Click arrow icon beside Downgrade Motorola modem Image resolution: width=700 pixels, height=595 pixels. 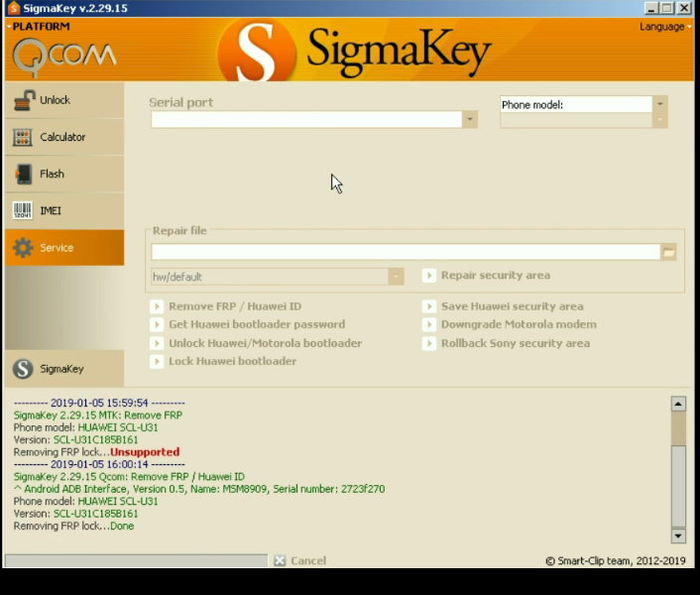[x=429, y=324]
